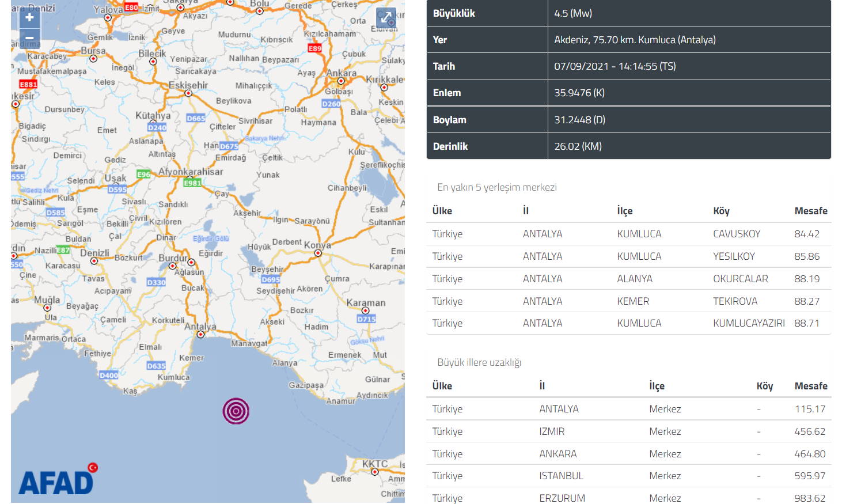Click the green E96 road shield near Uşak
This screenshot has width=842, height=504.
pyautogui.click(x=143, y=174)
